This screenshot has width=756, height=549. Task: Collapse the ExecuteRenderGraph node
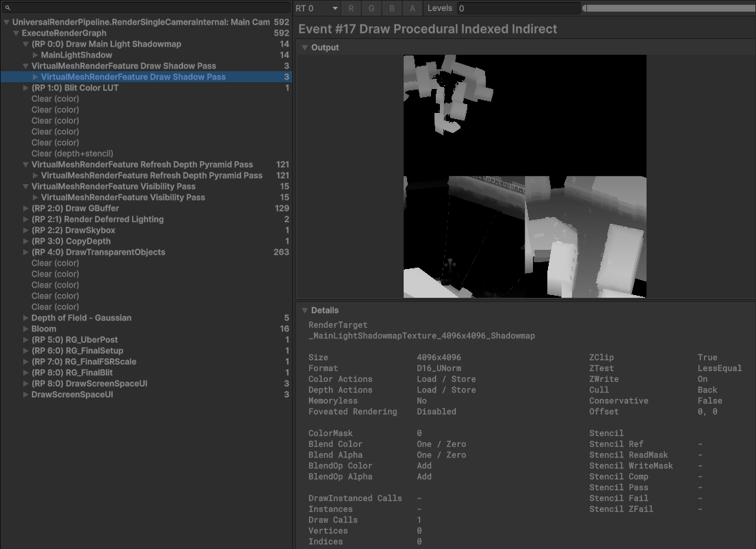(x=15, y=33)
